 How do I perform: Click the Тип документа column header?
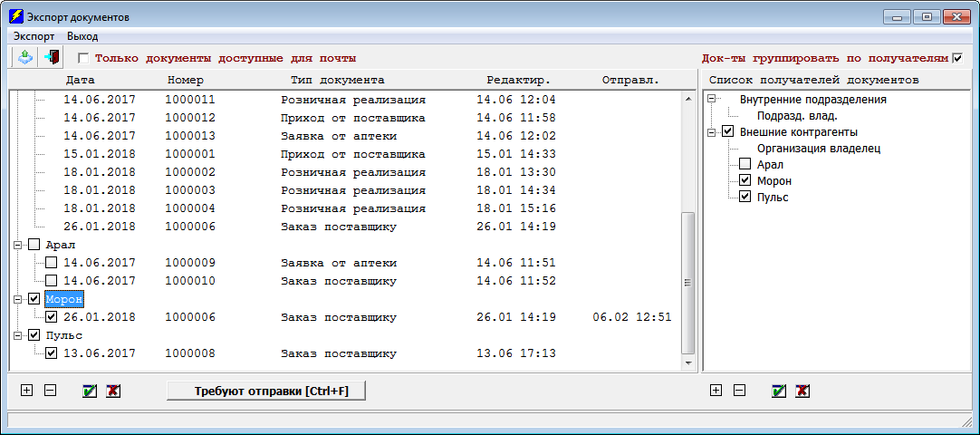click(338, 80)
